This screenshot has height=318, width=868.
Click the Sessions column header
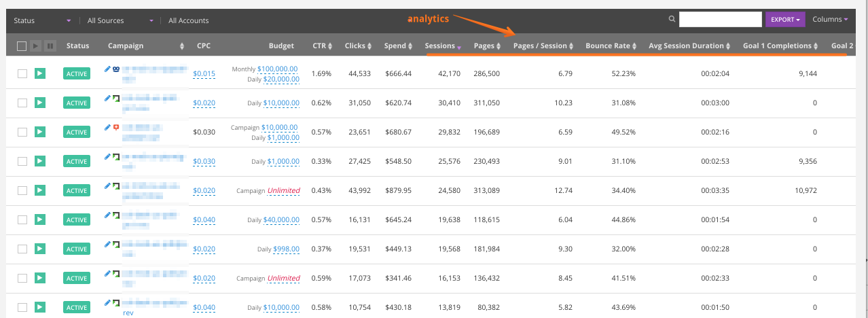click(443, 46)
